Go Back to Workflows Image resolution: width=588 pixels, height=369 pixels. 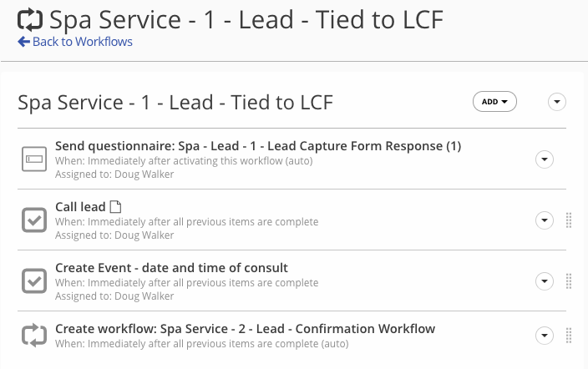pyautogui.click(x=82, y=42)
